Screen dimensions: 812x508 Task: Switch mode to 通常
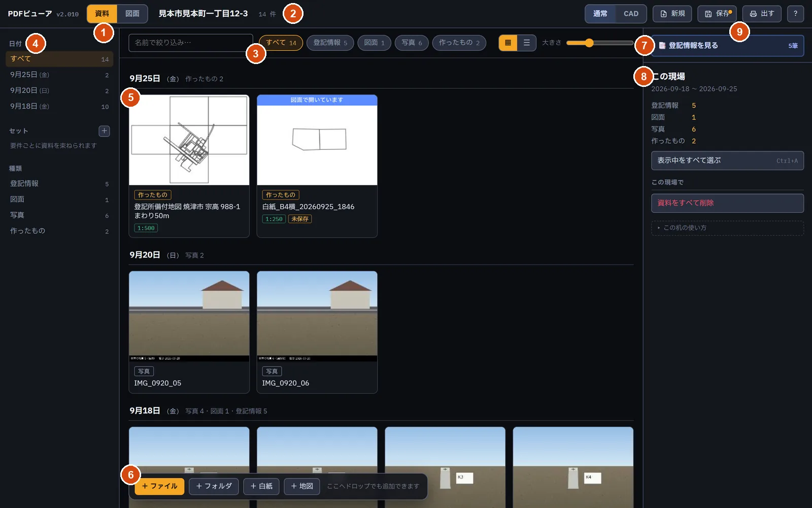600,14
